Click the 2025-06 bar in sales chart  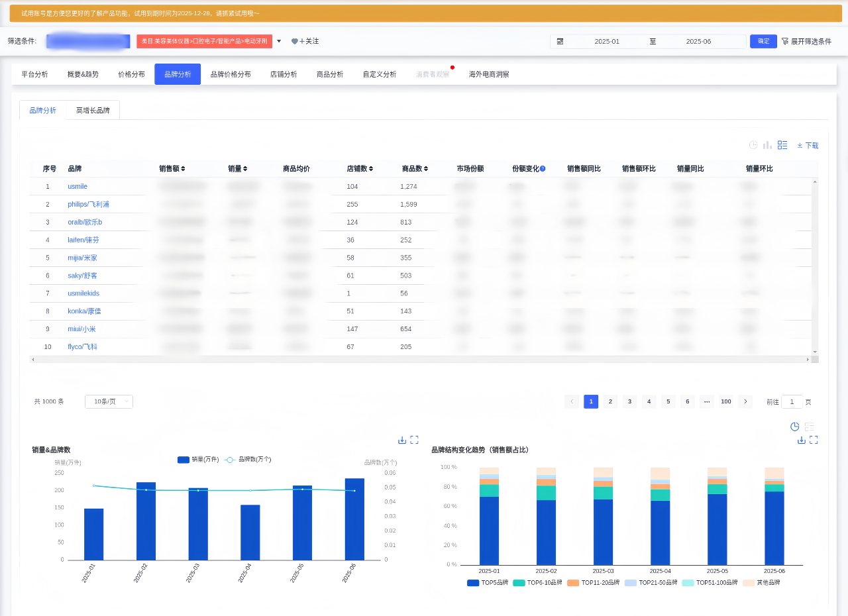354,519
